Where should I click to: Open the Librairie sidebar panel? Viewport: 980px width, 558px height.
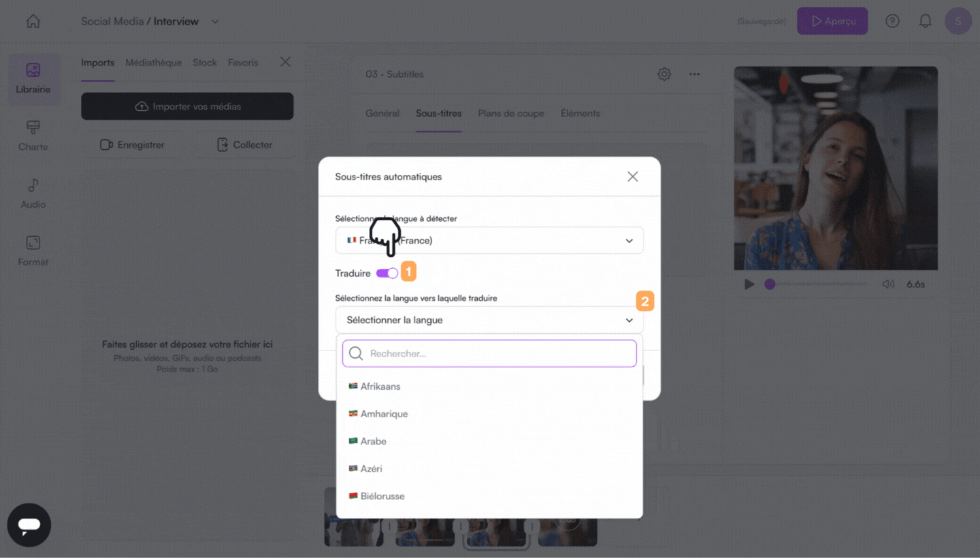tap(33, 79)
